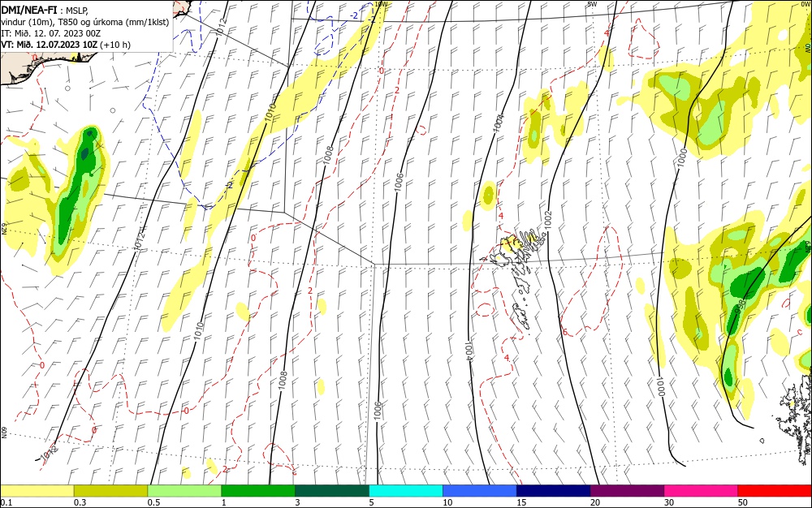
Task: Click the "50" legend value
Action: (x=743, y=502)
